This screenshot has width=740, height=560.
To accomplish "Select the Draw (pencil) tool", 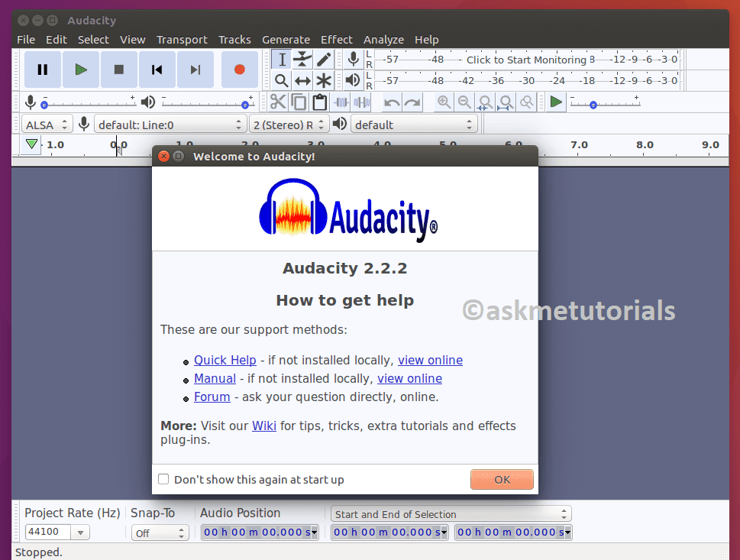I will pyautogui.click(x=324, y=60).
